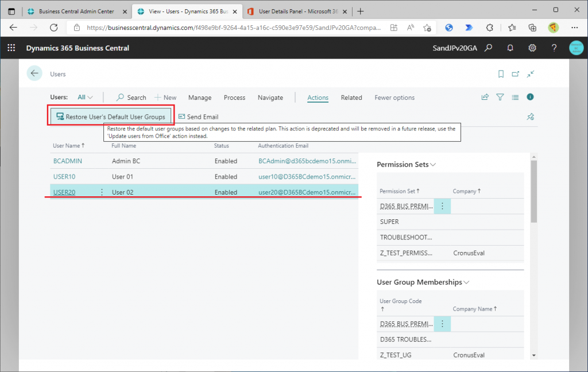Image resolution: width=588 pixels, height=372 pixels.
Task: Pin the action bar using the pin icon
Action: pyautogui.click(x=530, y=117)
